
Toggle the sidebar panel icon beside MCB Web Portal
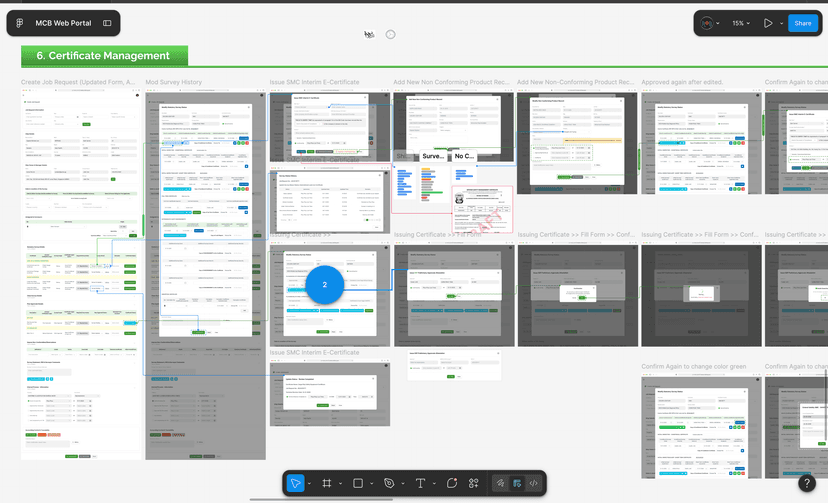point(107,23)
